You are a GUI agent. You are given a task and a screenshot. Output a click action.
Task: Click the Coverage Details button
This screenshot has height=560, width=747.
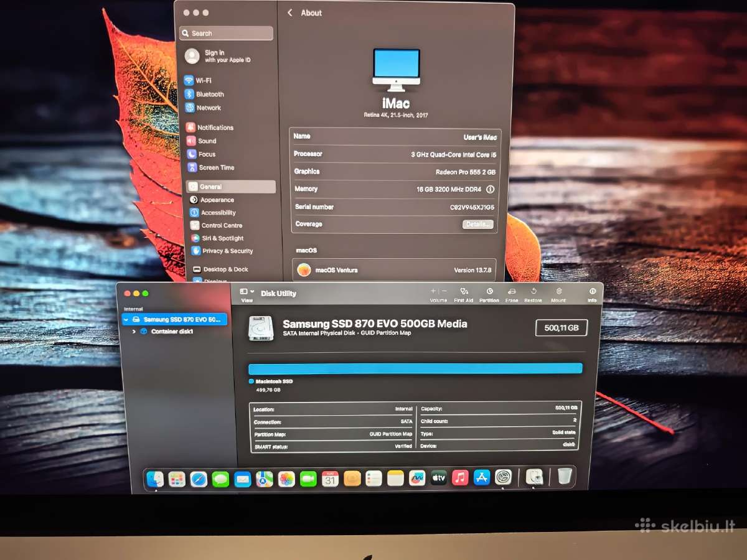point(478,224)
